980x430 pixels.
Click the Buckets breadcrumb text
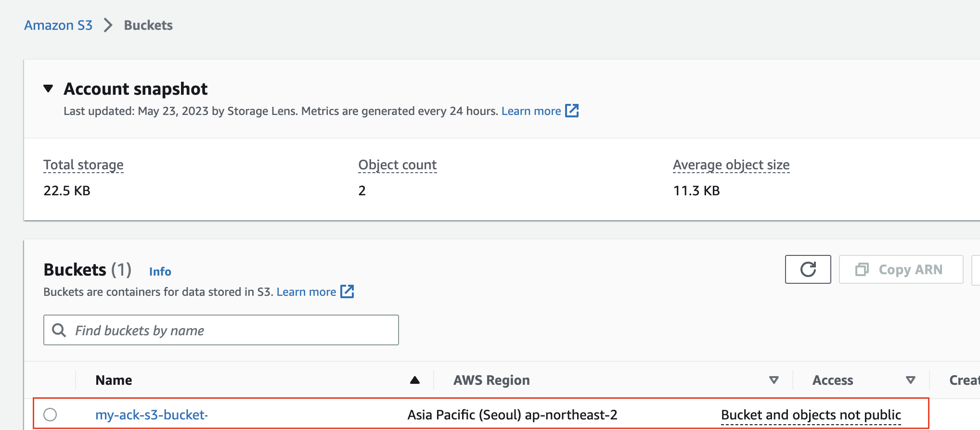click(148, 25)
